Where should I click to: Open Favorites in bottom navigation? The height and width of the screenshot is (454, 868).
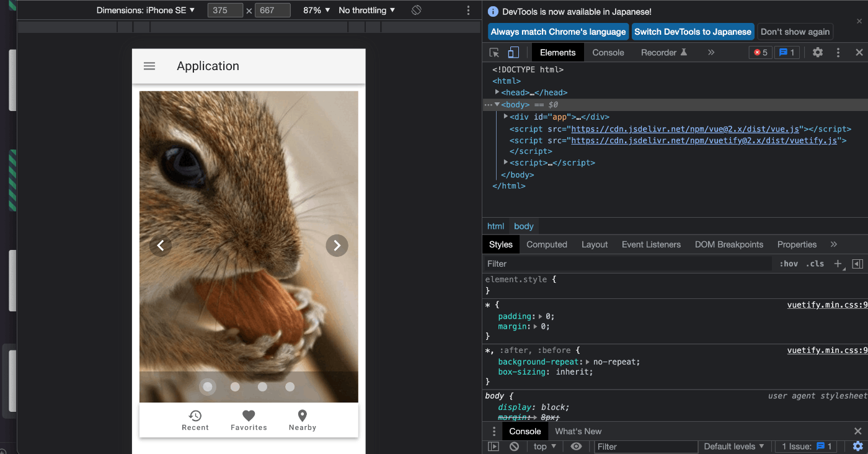(x=249, y=420)
